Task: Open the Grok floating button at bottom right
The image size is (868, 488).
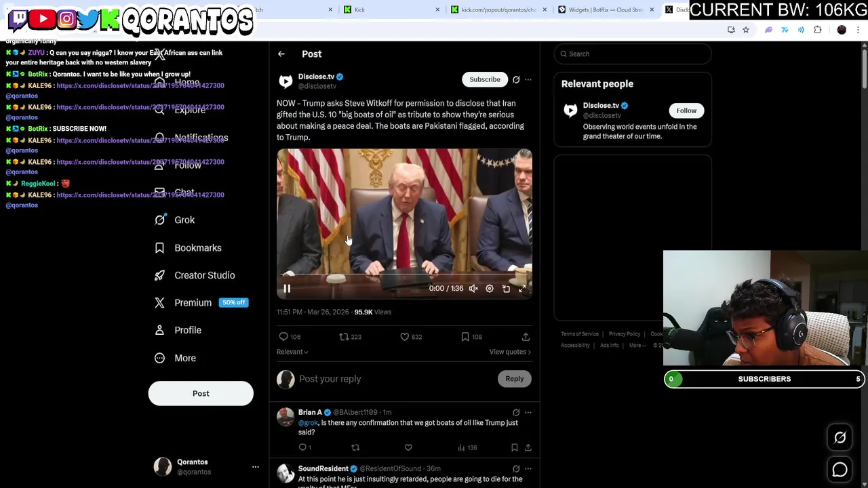Action: click(x=840, y=438)
